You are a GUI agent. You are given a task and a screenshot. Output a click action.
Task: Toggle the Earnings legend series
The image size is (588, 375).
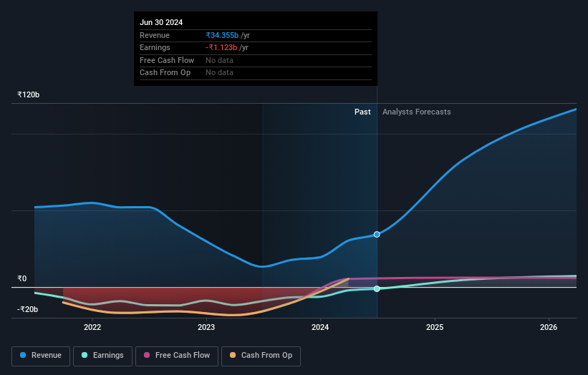pyautogui.click(x=102, y=356)
